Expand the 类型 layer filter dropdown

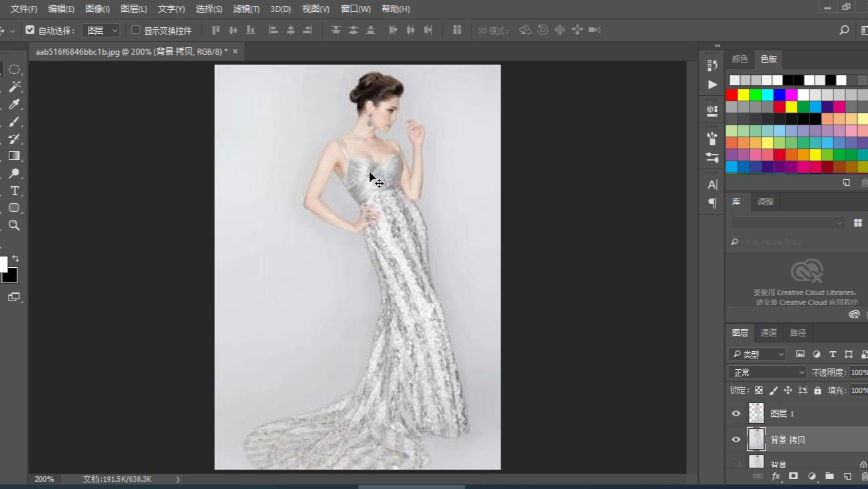758,354
